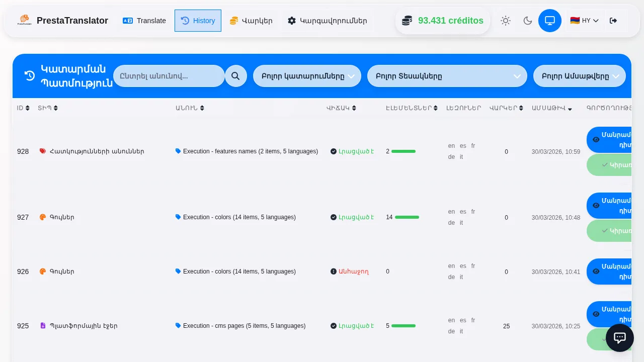View details for execution 926

pyautogui.click(x=610, y=271)
